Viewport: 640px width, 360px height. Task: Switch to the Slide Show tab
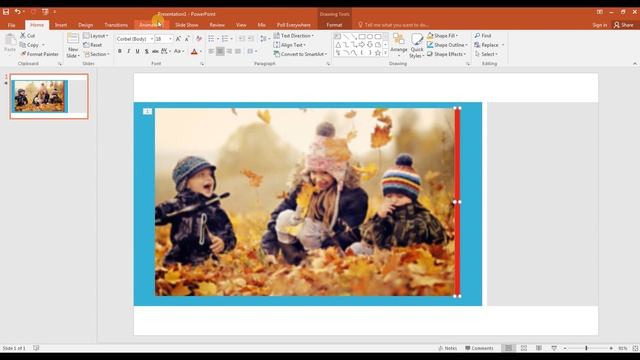[187, 25]
